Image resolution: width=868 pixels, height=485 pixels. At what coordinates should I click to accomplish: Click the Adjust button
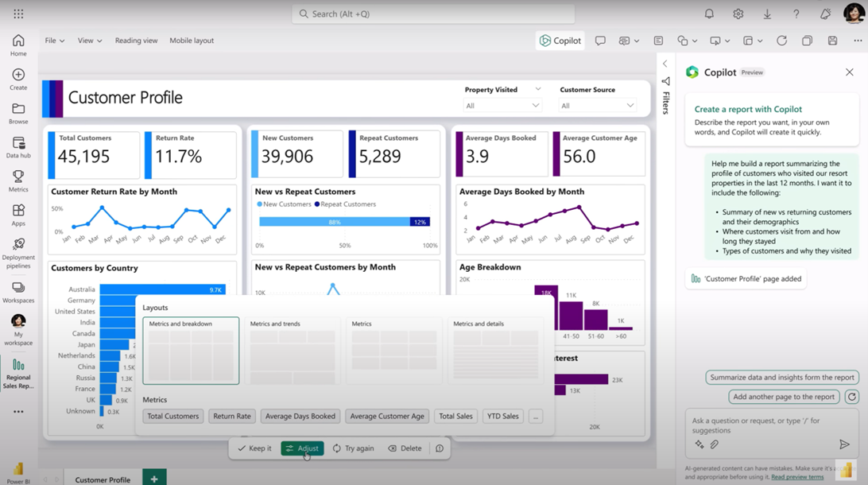pos(302,448)
